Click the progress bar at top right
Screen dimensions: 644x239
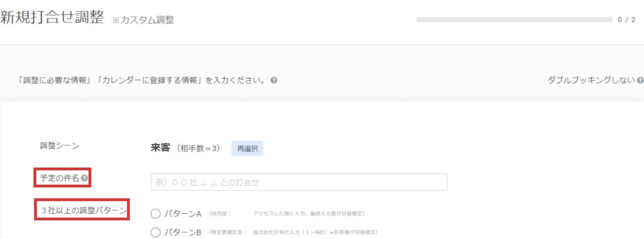point(514,19)
